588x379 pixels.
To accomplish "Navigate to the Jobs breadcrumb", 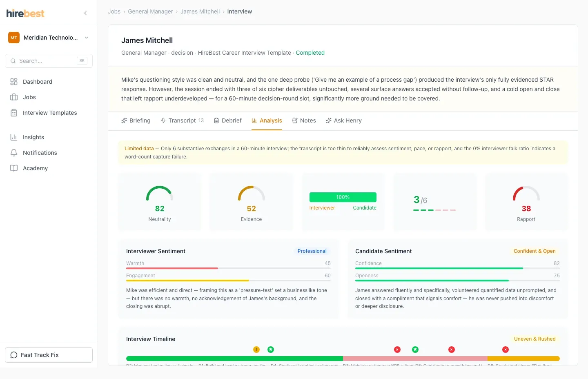I will click(x=114, y=11).
